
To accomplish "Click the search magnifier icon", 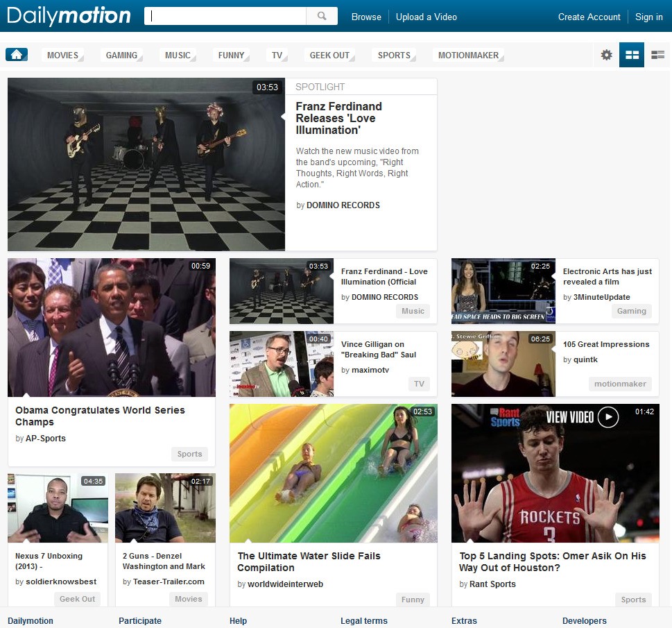I will click(321, 15).
